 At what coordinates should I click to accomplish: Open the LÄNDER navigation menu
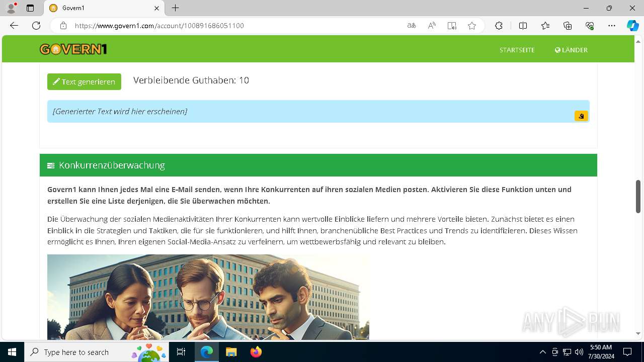571,50
